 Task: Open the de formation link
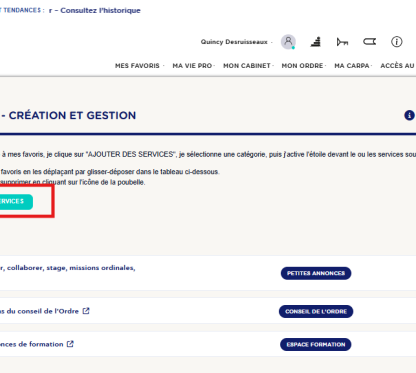(32, 344)
